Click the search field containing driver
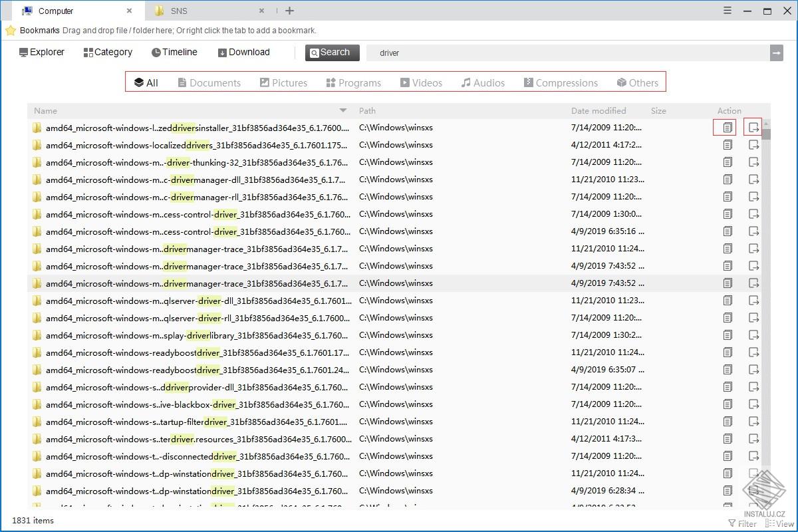 568,53
